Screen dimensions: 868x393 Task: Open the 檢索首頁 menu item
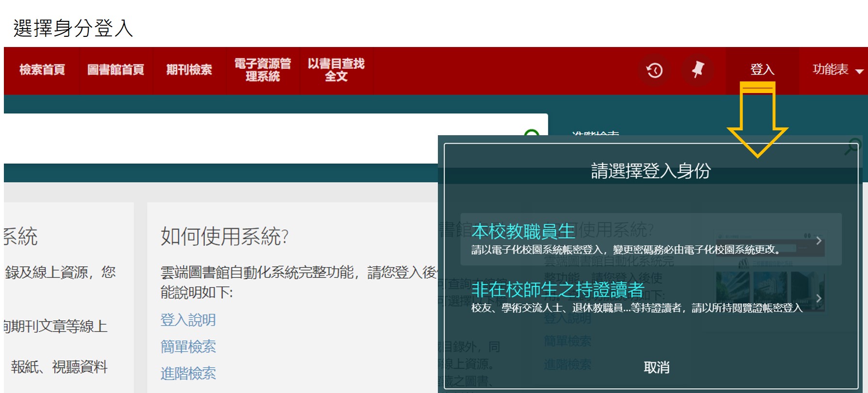click(x=42, y=70)
